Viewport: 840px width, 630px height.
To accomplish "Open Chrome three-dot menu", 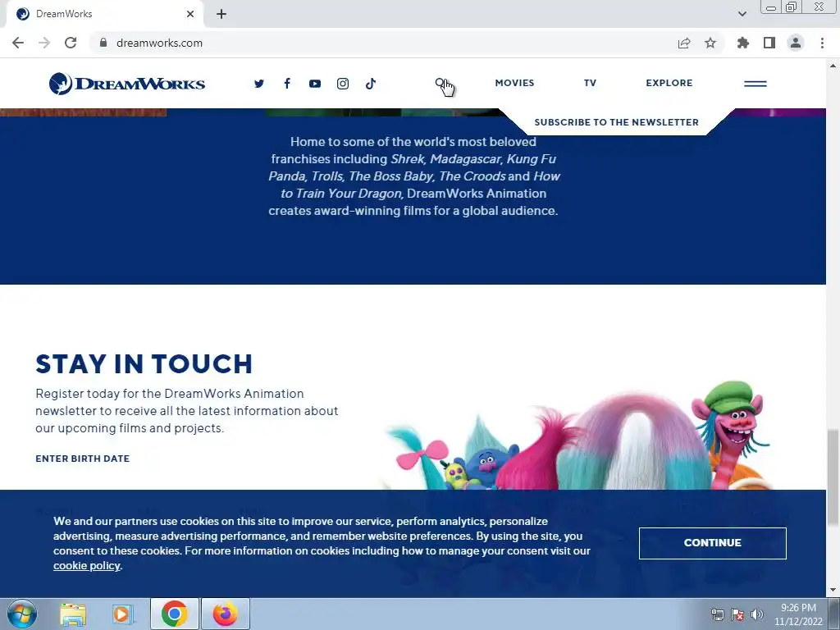I will (822, 43).
